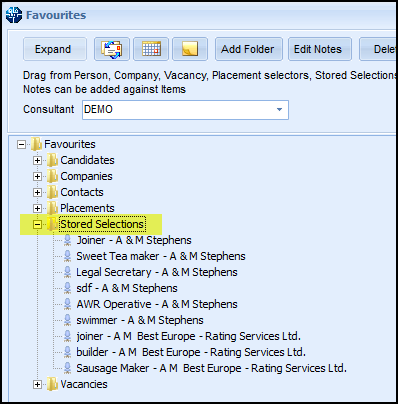Expand the Candidates folder

37,161
